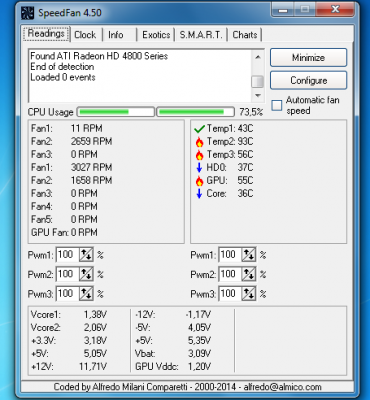Image resolution: width=370 pixels, height=400 pixels.
Task: Click the left Pwm1 value field
Action: (x=68, y=255)
